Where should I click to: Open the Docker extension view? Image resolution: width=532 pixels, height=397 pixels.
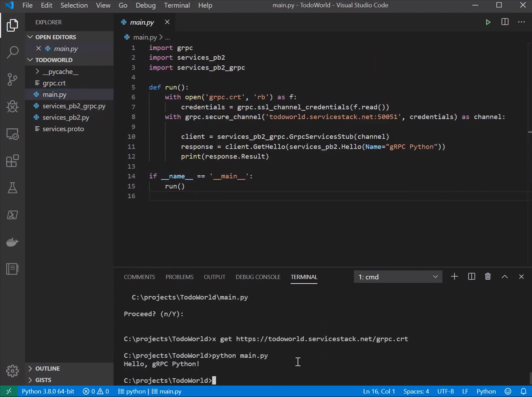pos(12,242)
